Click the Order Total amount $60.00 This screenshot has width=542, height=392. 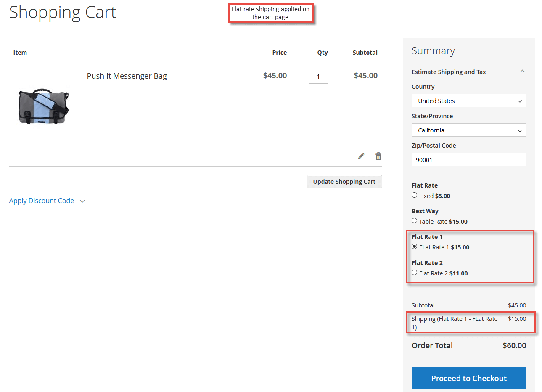pos(514,346)
